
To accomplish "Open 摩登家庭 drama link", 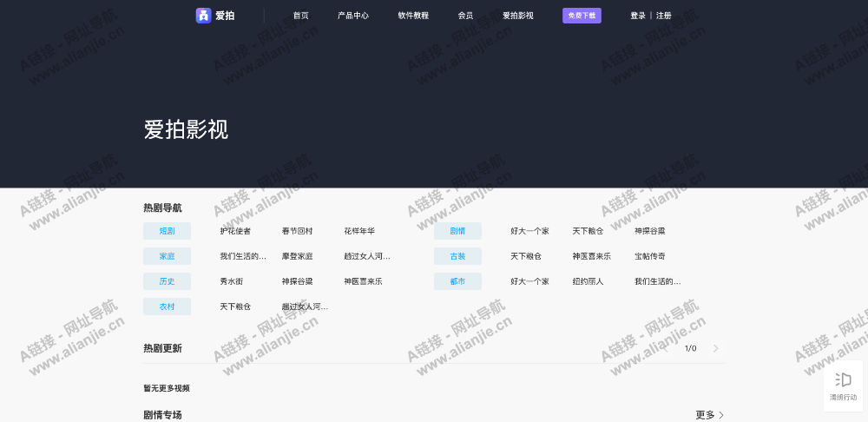I will tap(297, 256).
